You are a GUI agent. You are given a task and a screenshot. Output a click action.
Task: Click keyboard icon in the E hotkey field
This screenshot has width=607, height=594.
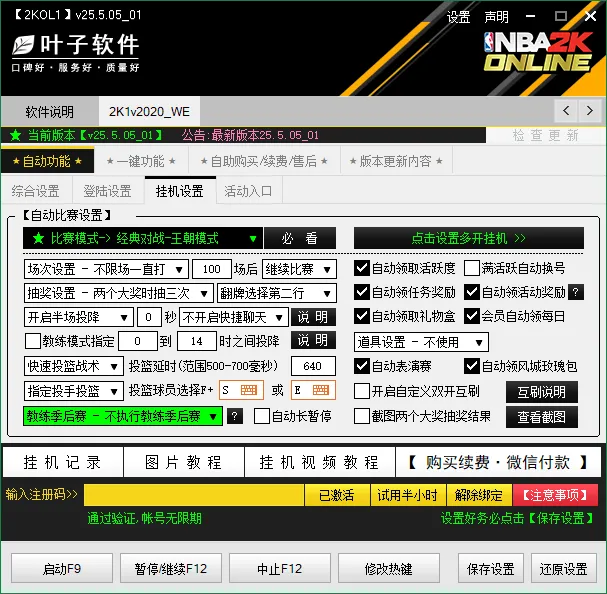(321, 390)
